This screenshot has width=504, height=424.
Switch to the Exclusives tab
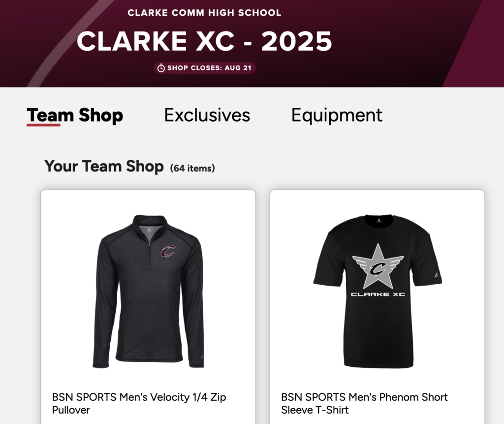pos(207,115)
